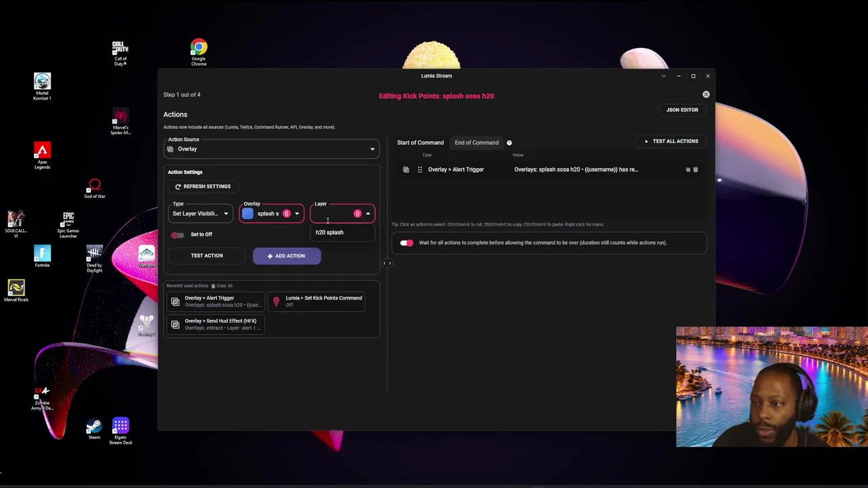
Task: Expand the Type dropdown Set Layer Visibility
Action: click(x=200, y=213)
